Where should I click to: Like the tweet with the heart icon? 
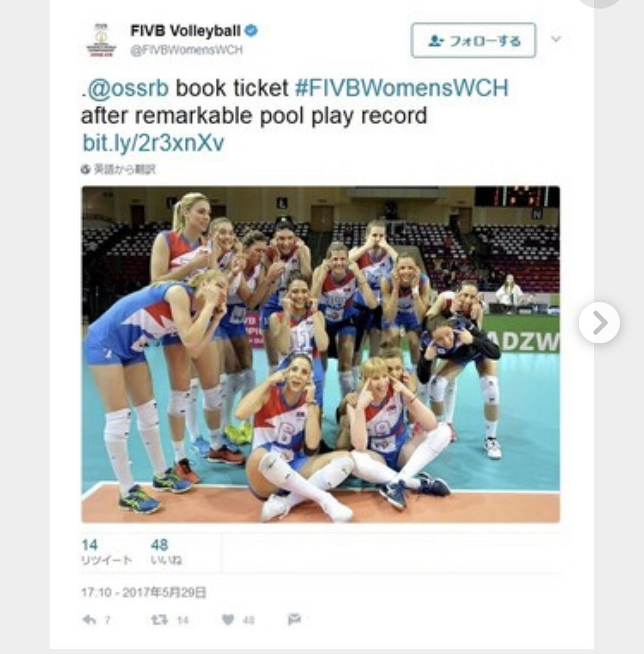(x=228, y=620)
